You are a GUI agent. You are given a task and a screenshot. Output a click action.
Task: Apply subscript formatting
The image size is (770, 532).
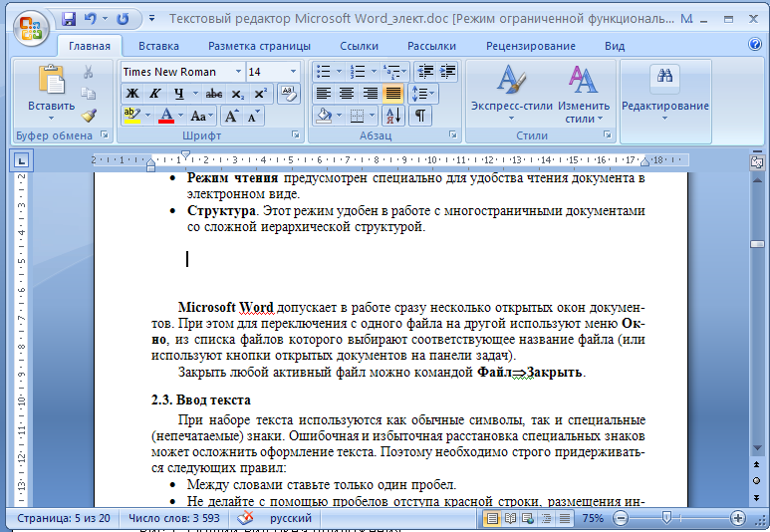click(238, 94)
